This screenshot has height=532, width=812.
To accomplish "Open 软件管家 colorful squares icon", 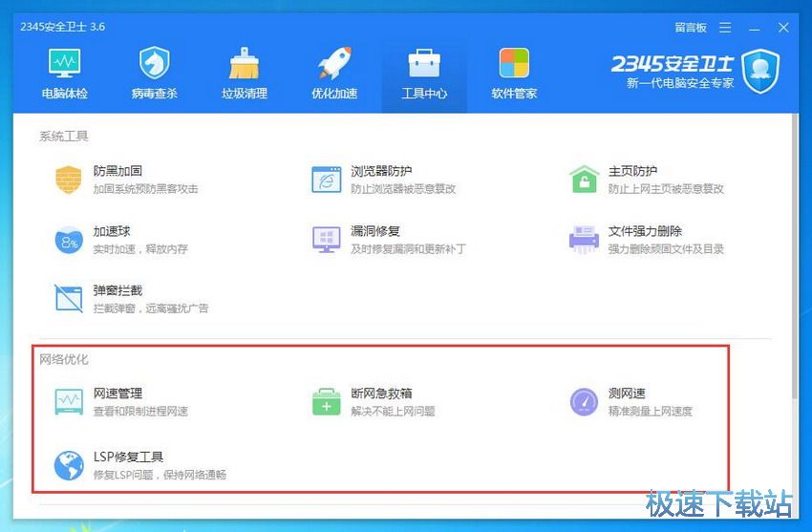I will click(x=514, y=63).
